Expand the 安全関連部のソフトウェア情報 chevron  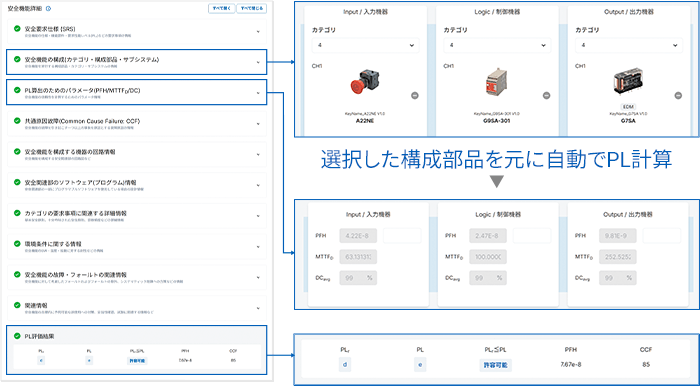click(258, 186)
